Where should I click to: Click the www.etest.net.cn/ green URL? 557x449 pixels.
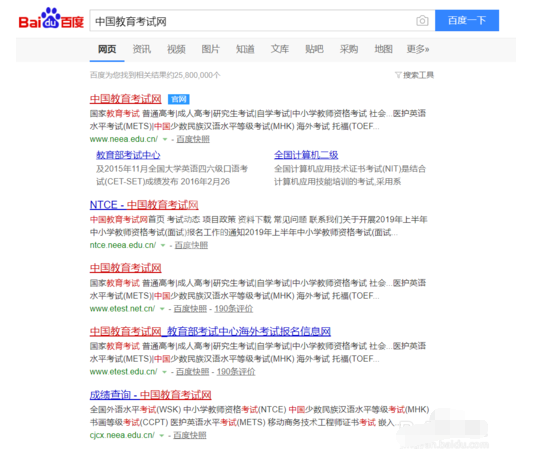122,309
